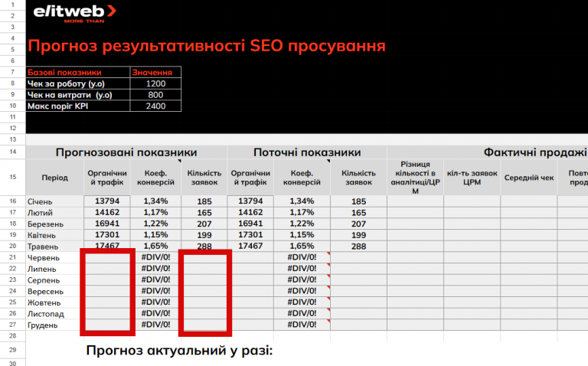
Task: Select the value cell 2400
Action: 155,106
